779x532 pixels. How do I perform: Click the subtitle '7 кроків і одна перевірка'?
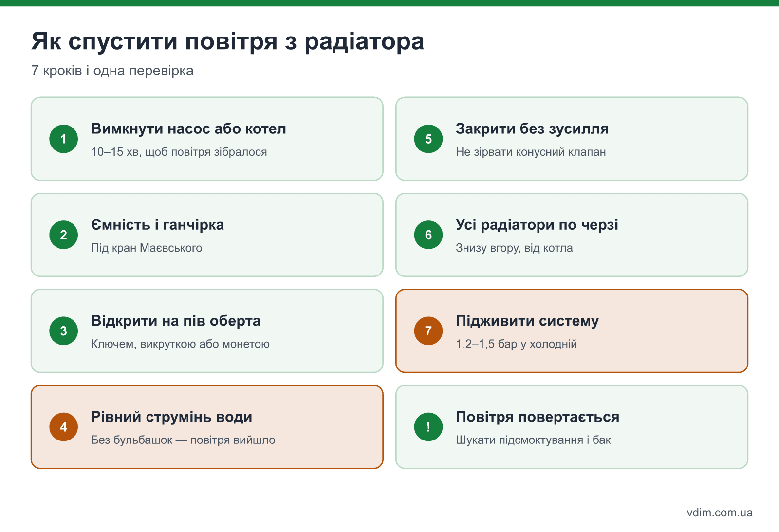pos(112,71)
